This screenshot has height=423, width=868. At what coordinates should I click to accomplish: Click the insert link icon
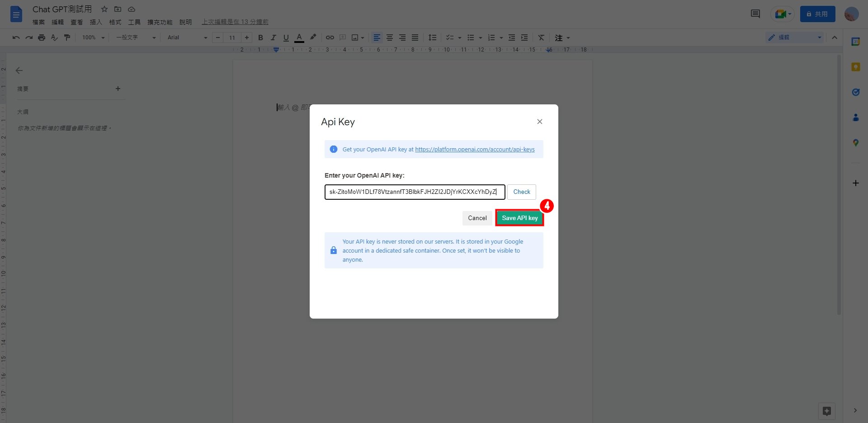click(330, 38)
